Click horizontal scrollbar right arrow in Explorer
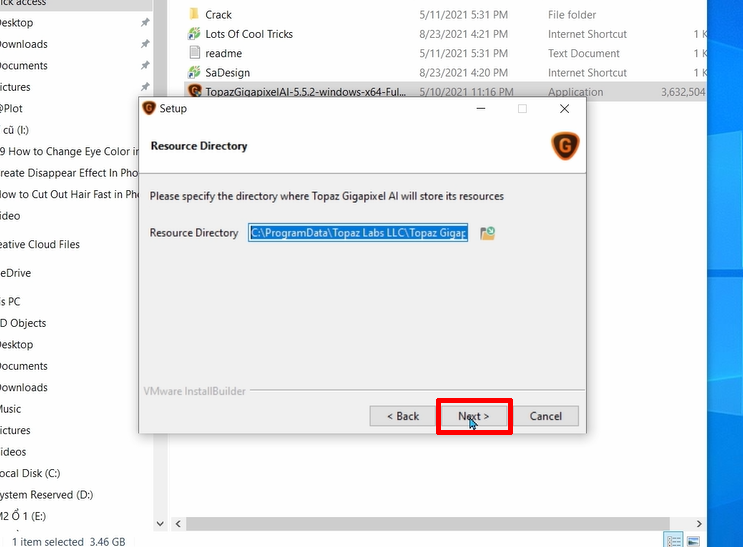The width and height of the screenshot is (743, 547). 699,524
